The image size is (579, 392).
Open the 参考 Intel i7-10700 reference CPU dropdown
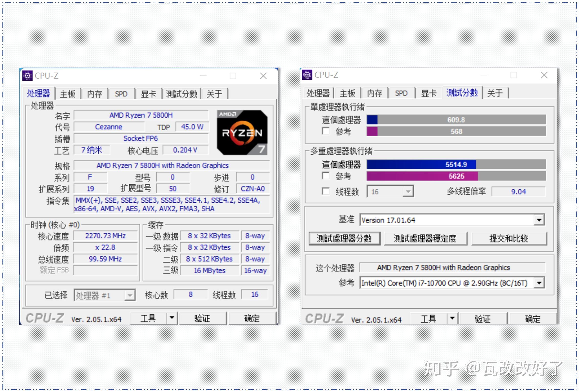[x=539, y=283]
